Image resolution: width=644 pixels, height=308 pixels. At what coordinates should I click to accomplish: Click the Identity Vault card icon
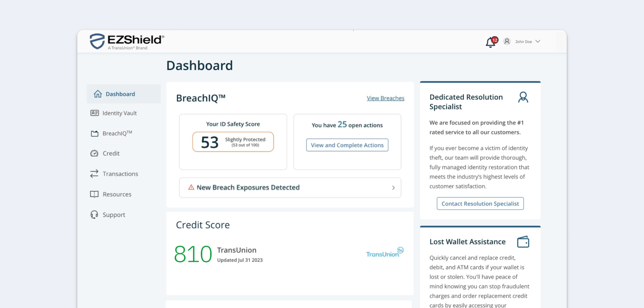[95, 113]
